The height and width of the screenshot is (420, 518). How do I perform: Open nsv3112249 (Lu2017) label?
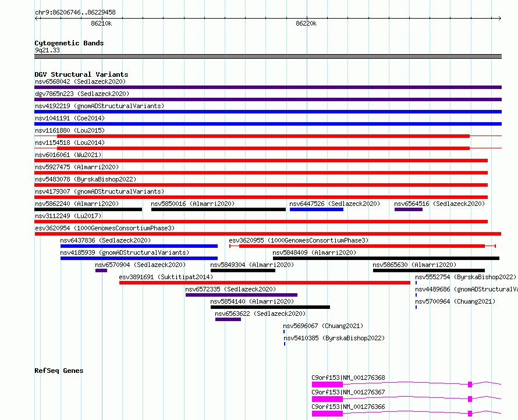(68, 216)
